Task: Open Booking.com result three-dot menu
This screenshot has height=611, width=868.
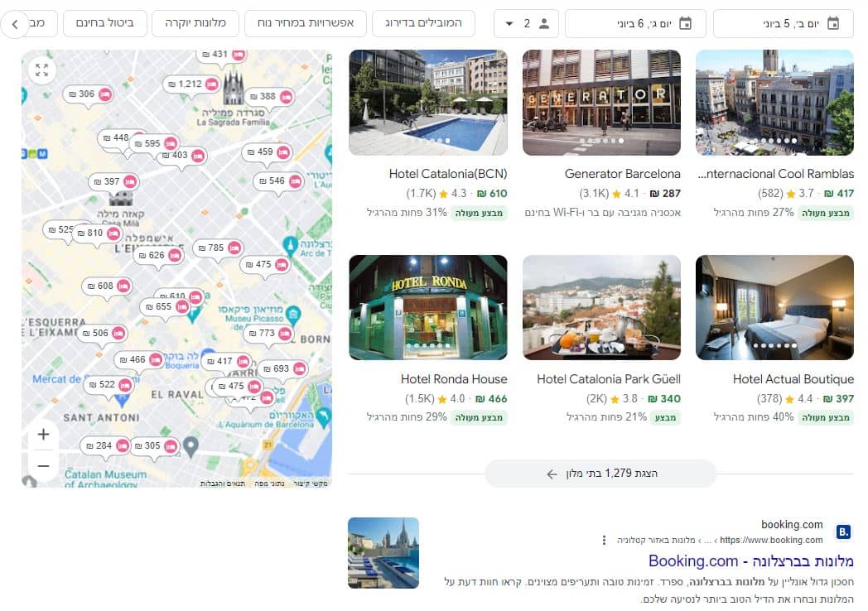Action: [604, 540]
